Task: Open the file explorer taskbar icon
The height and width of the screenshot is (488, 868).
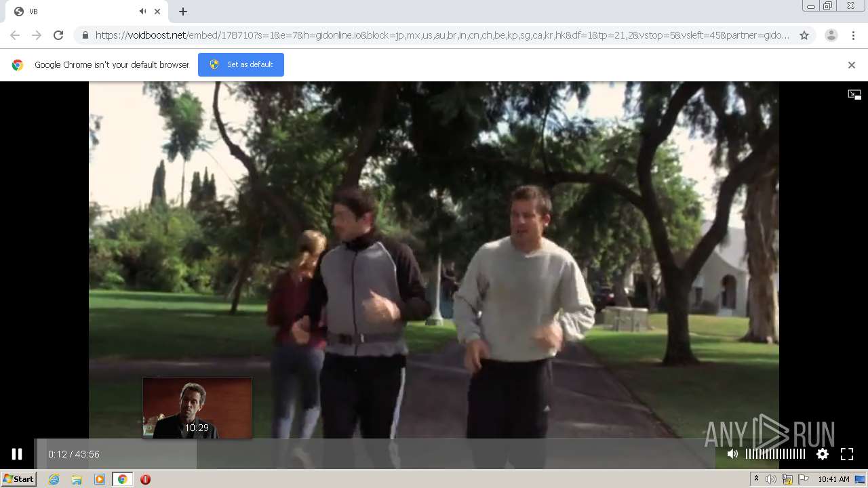Action: click(x=77, y=479)
